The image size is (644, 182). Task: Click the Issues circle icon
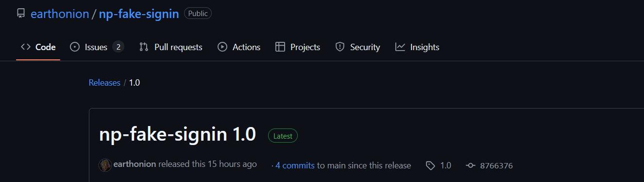click(x=75, y=47)
